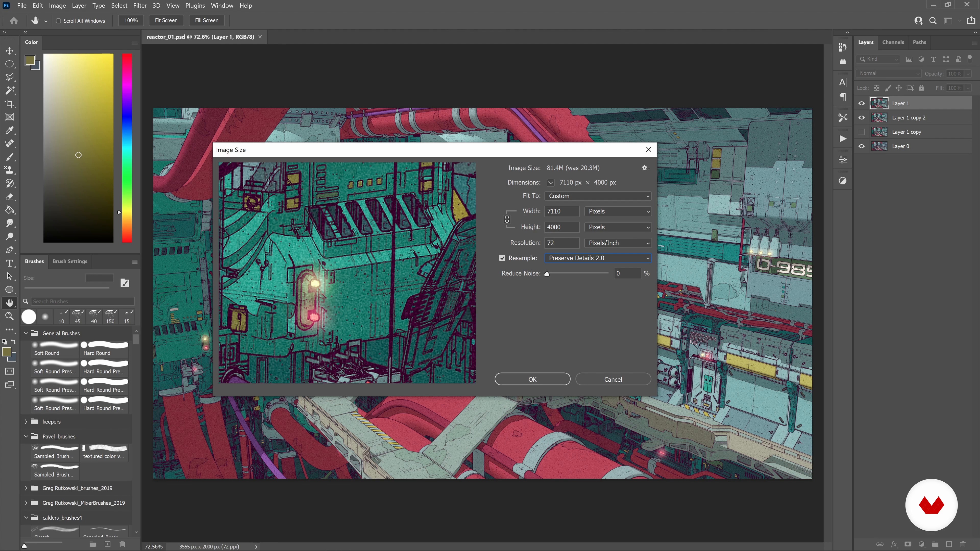980x551 pixels.
Task: Show Layer 1 copy visibility box
Action: click(862, 132)
